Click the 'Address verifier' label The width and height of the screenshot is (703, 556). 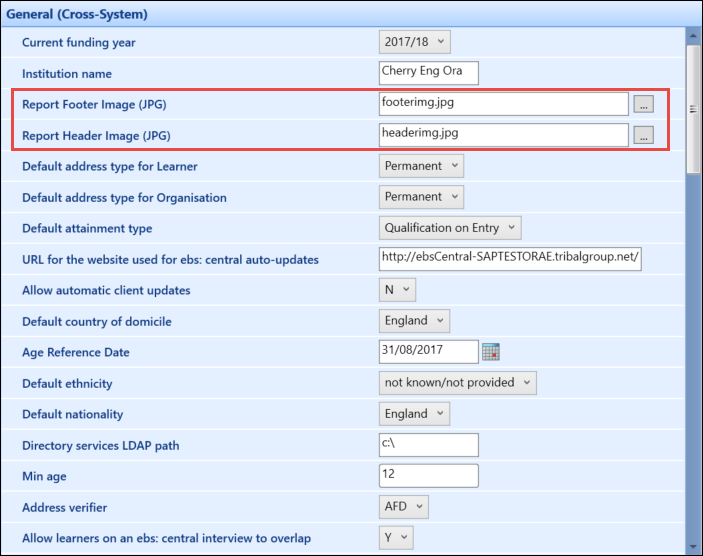[65, 508]
